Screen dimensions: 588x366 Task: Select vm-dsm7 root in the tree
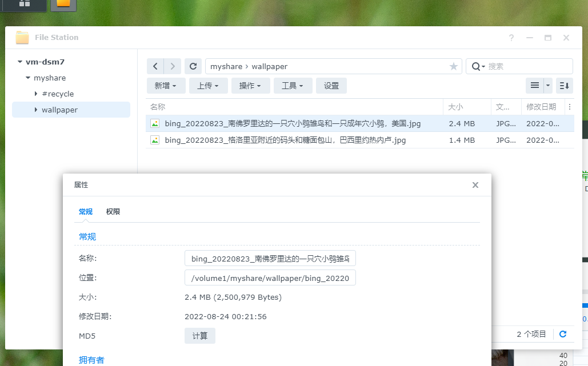[45, 62]
